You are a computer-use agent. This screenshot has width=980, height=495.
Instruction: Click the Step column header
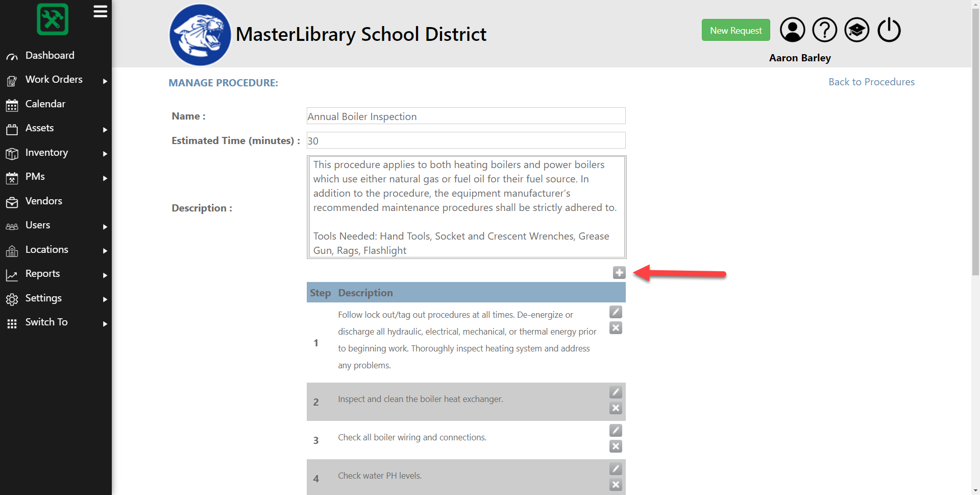coord(320,293)
